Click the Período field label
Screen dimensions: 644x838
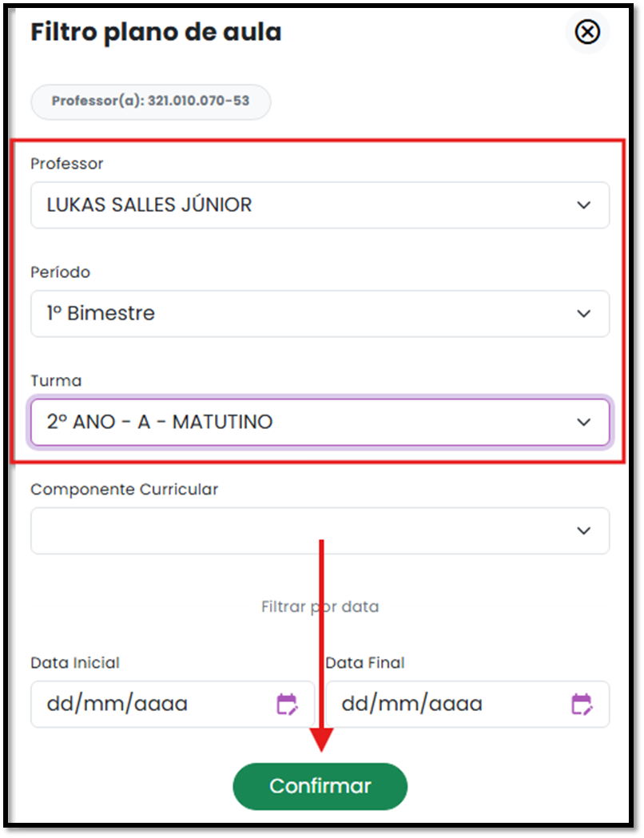[60, 272]
